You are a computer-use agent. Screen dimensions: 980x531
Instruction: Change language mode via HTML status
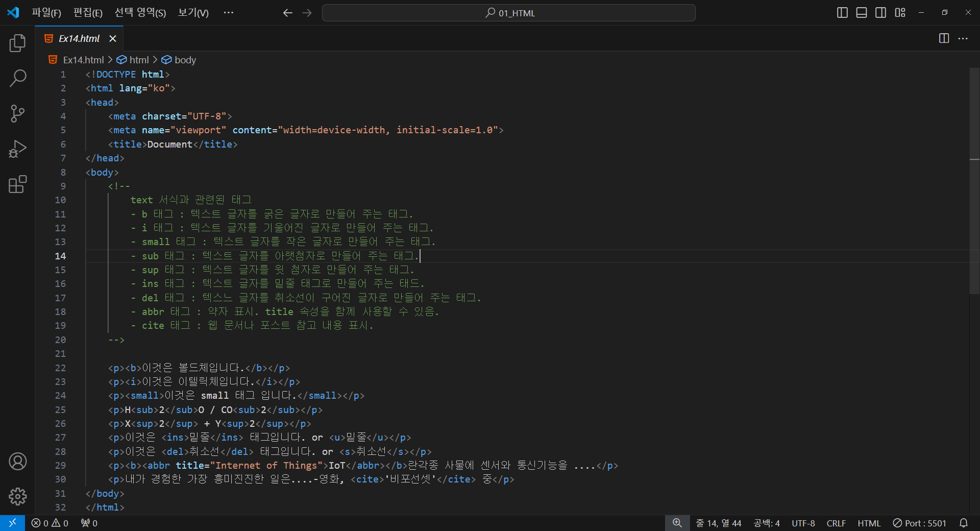[x=869, y=523]
